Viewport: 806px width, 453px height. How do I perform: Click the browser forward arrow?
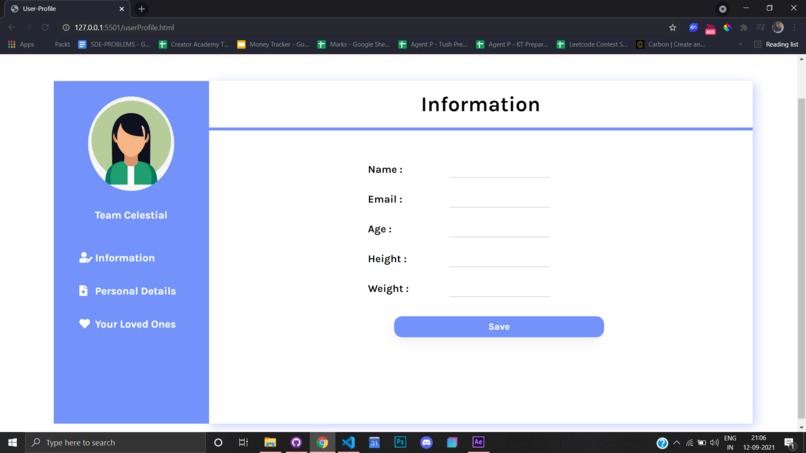[x=28, y=27]
